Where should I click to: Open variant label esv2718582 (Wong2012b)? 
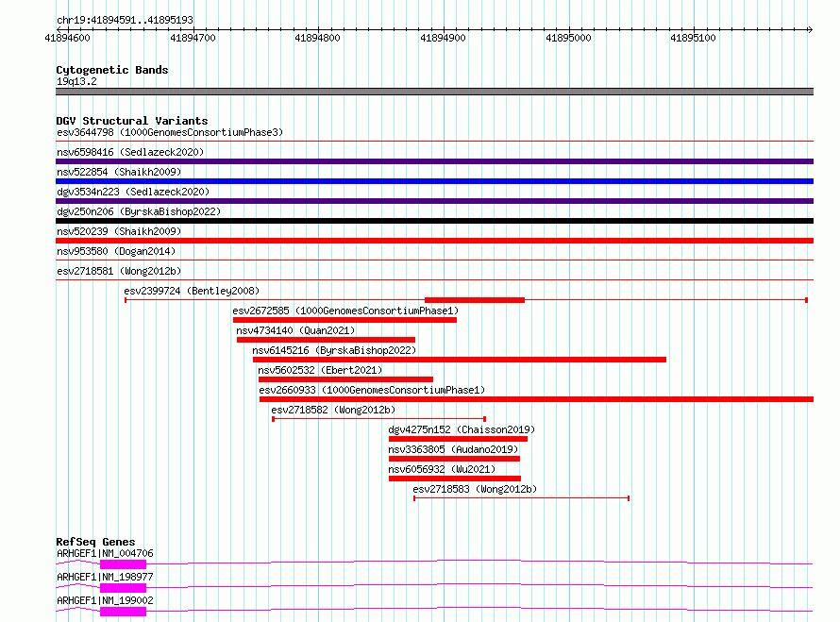pyautogui.click(x=333, y=410)
